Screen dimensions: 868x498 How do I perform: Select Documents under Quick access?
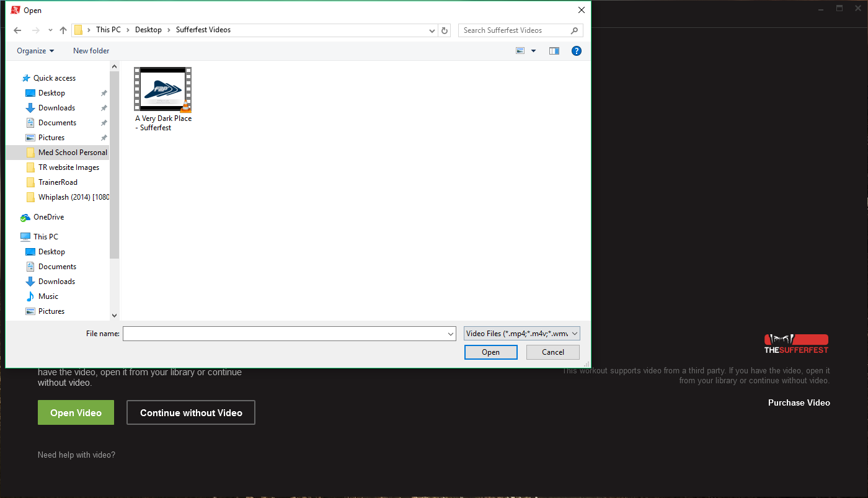pos(57,123)
